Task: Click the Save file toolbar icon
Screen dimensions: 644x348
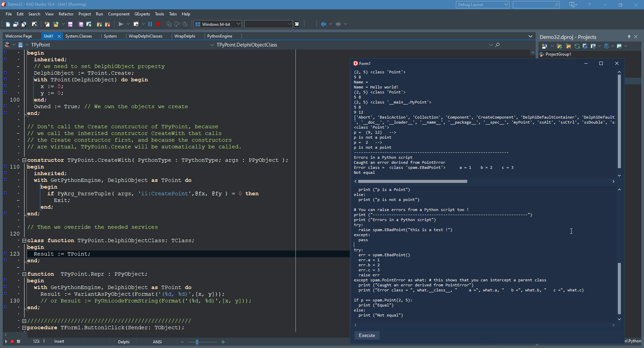Action: click(70, 24)
